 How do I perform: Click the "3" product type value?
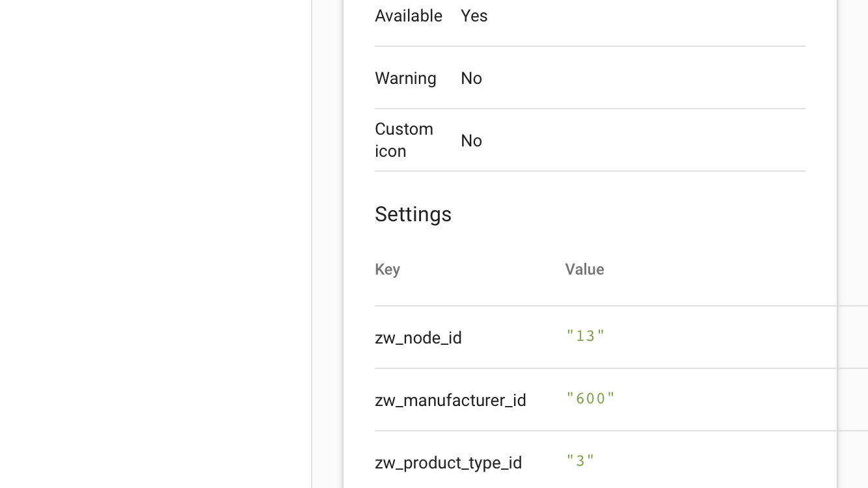pos(580,461)
